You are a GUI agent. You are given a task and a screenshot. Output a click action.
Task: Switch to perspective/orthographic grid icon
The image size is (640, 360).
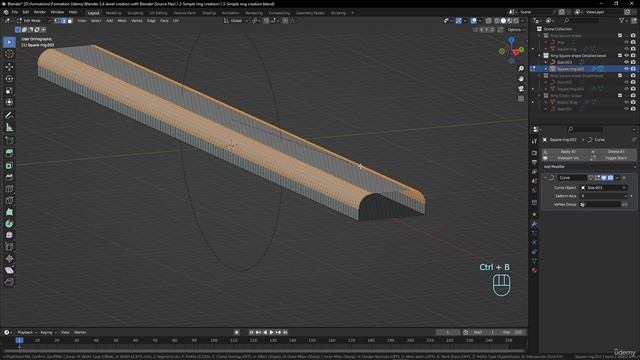click(x=521, y=99)
